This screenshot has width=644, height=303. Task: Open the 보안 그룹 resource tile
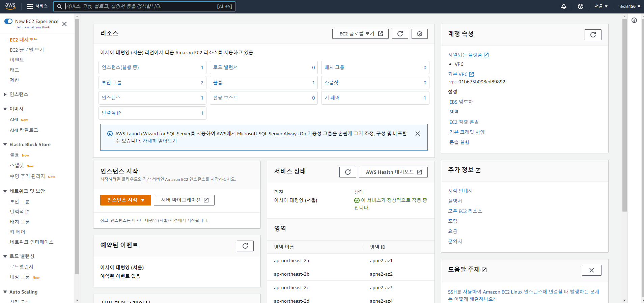click(x=152, y=83)
